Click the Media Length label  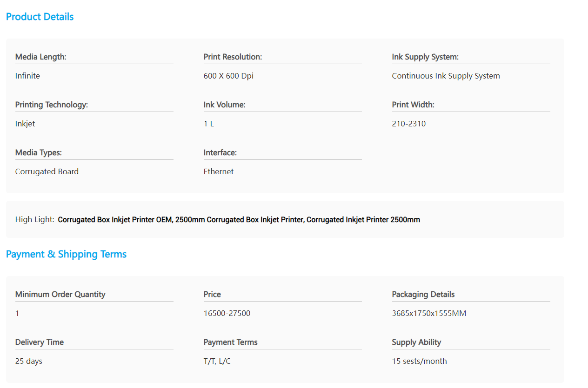(x=40, y=57)
